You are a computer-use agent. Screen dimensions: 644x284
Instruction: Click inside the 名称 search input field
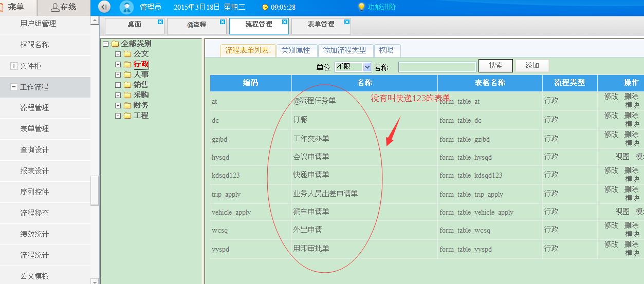point(437,67)
